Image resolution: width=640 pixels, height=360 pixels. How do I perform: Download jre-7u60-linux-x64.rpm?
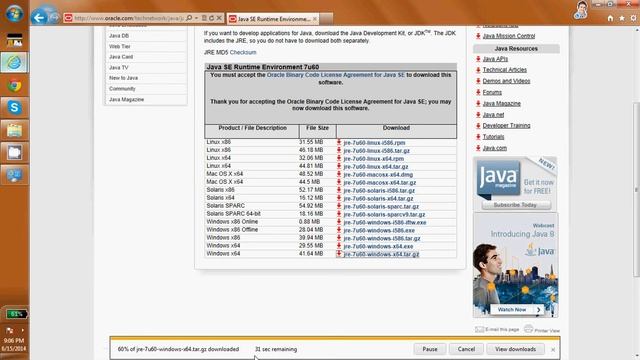pos(373,159)
